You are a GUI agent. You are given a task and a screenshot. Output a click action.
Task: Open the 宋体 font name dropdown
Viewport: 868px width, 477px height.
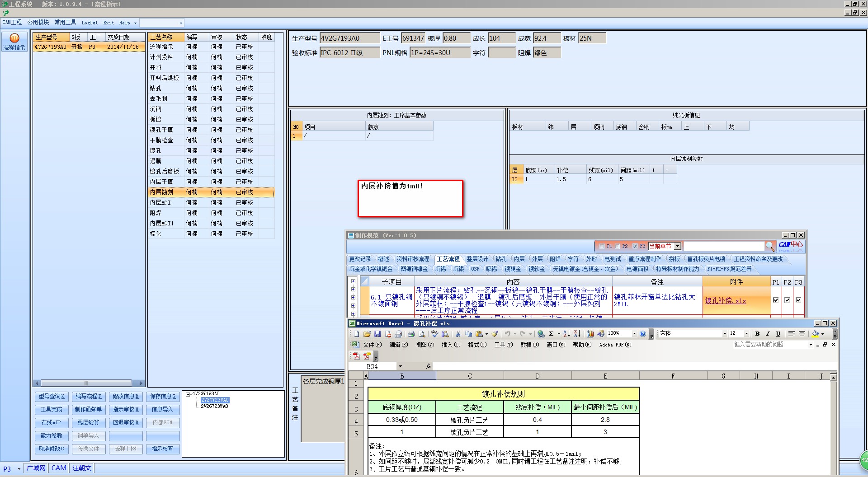[725, 334]
